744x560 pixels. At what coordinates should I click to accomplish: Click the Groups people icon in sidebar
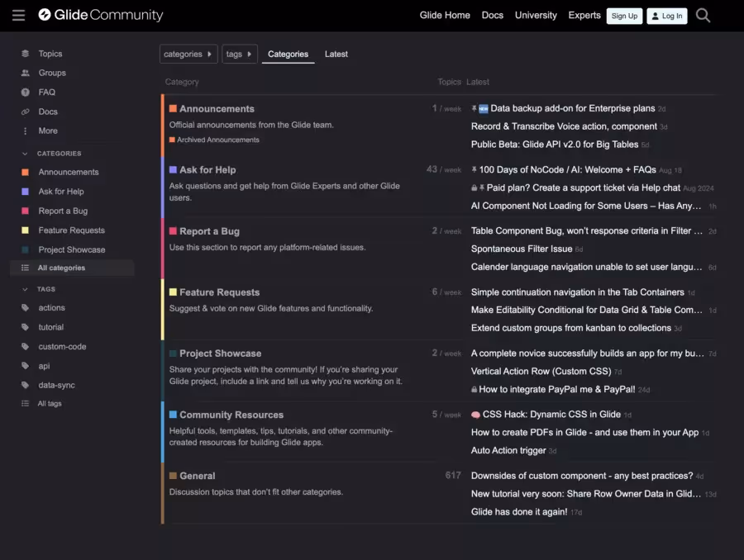pyautogui.click(x=25, y=73)
